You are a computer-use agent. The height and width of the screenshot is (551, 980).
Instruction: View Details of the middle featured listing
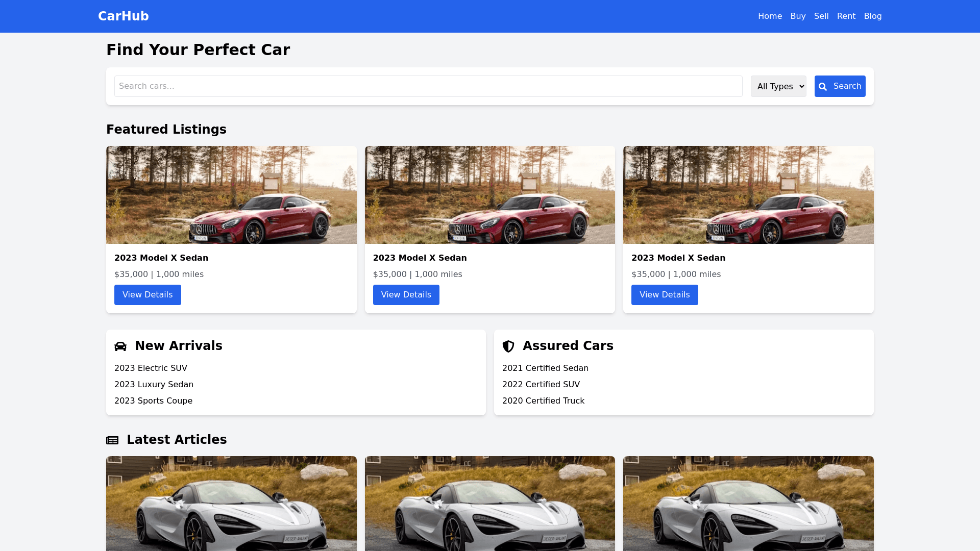(406, 295)
